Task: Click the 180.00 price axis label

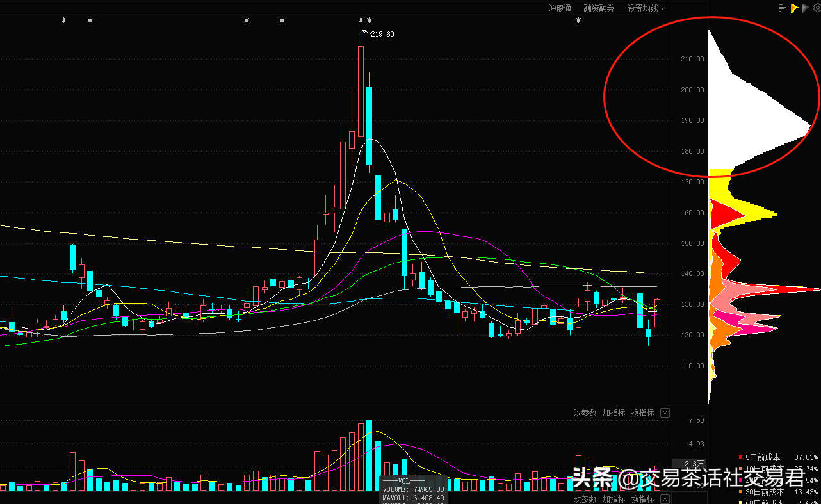Action: (x=692, y=151)
